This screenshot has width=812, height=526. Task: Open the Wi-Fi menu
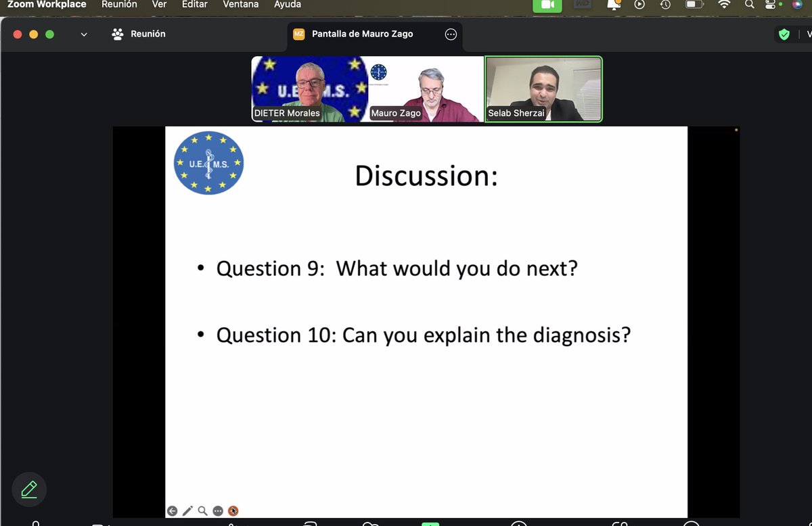724,5
